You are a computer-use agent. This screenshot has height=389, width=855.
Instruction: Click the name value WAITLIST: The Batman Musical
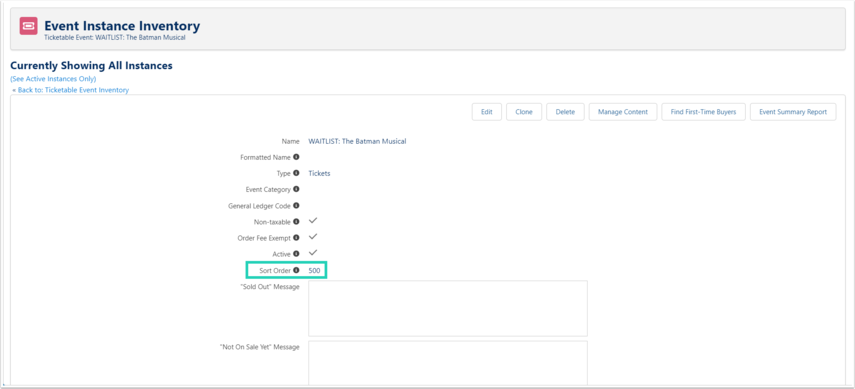(x=357, y=141)
